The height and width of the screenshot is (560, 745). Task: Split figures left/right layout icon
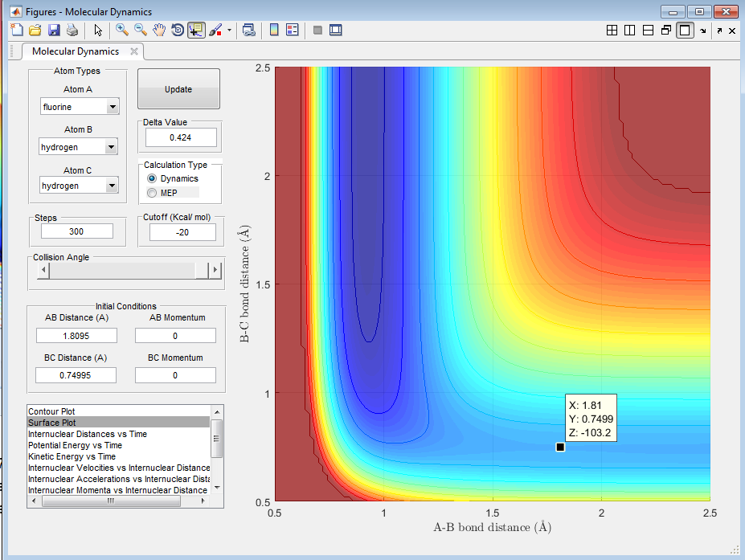[x=629, y=31]
